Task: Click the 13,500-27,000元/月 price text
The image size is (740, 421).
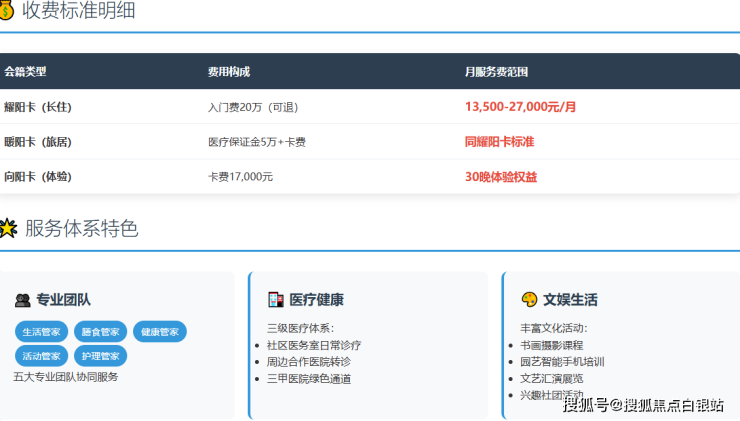Action: point(520,107)
